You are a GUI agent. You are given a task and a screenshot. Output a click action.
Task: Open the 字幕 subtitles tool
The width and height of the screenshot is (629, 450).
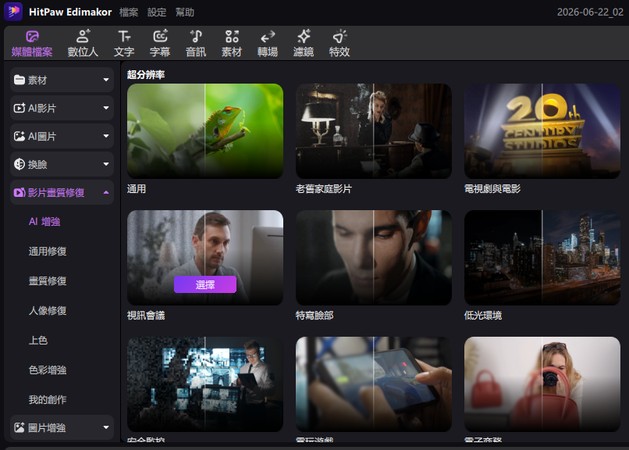[x=160, y=43]
